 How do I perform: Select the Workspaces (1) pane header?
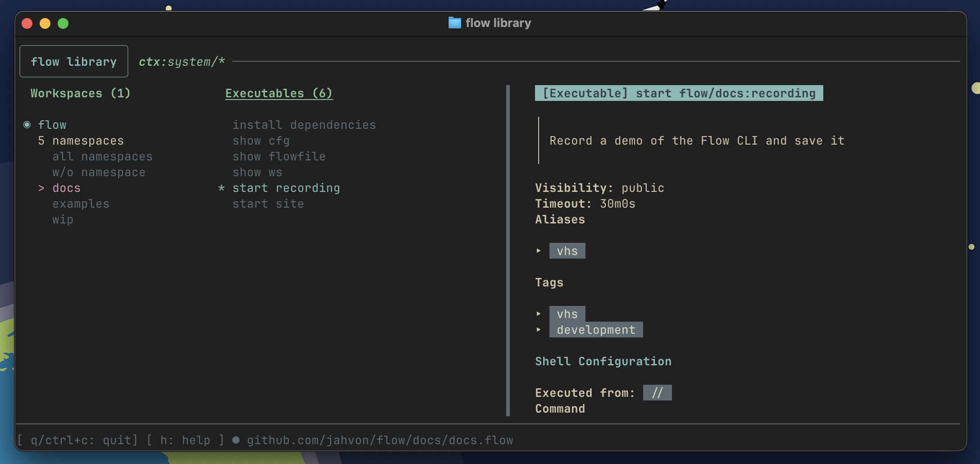coord(81,93)
